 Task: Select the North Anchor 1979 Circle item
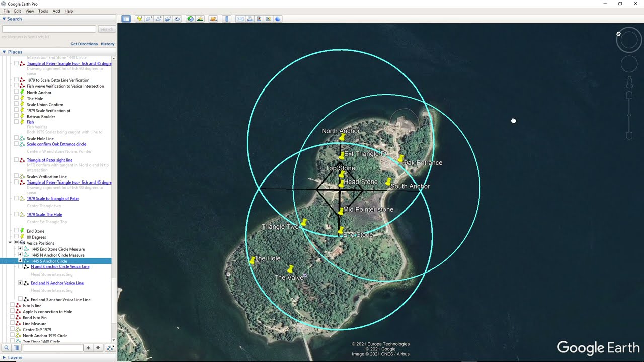pos(45,335)
